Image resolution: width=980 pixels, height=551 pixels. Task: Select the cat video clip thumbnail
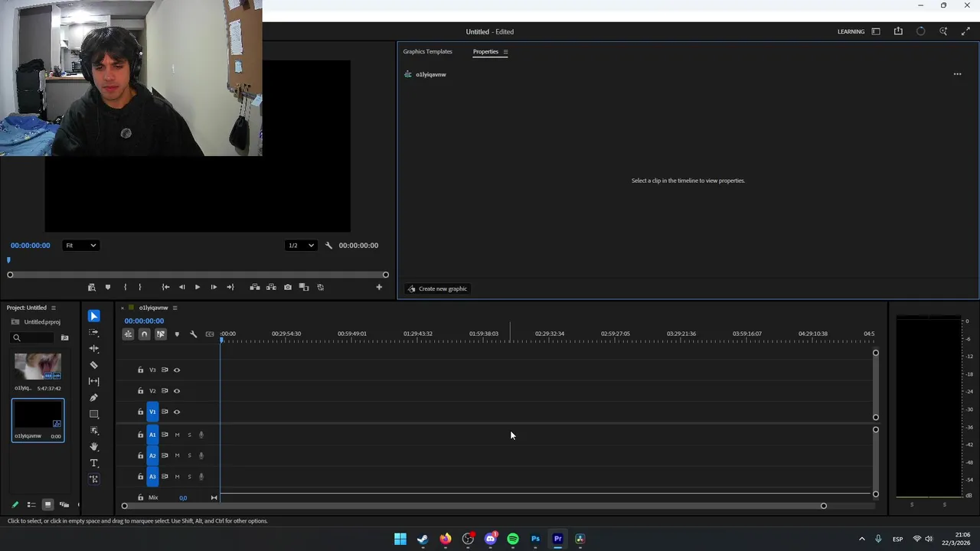pos(38,366)
